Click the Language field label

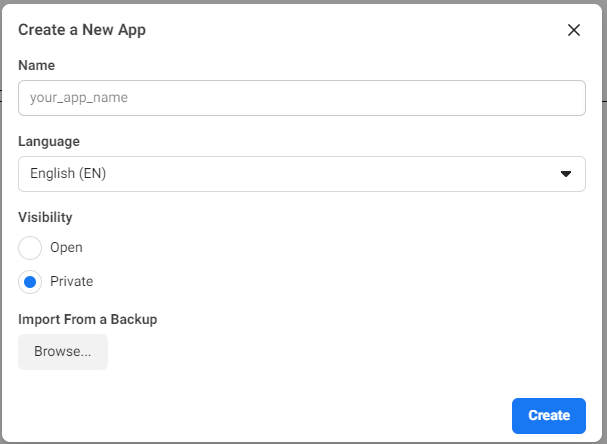click(49, 141)
